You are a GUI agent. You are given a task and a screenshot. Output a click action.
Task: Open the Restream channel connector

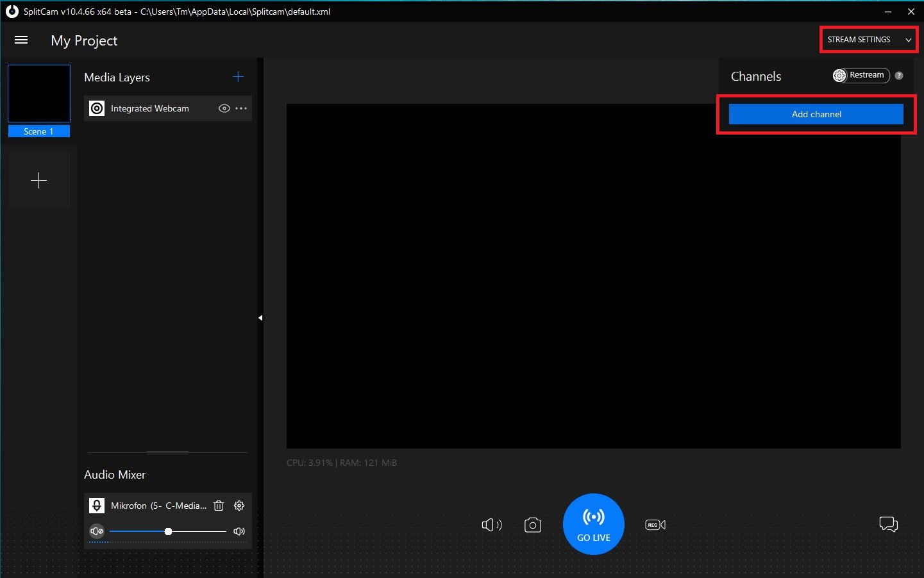click(x=861, y=75)
